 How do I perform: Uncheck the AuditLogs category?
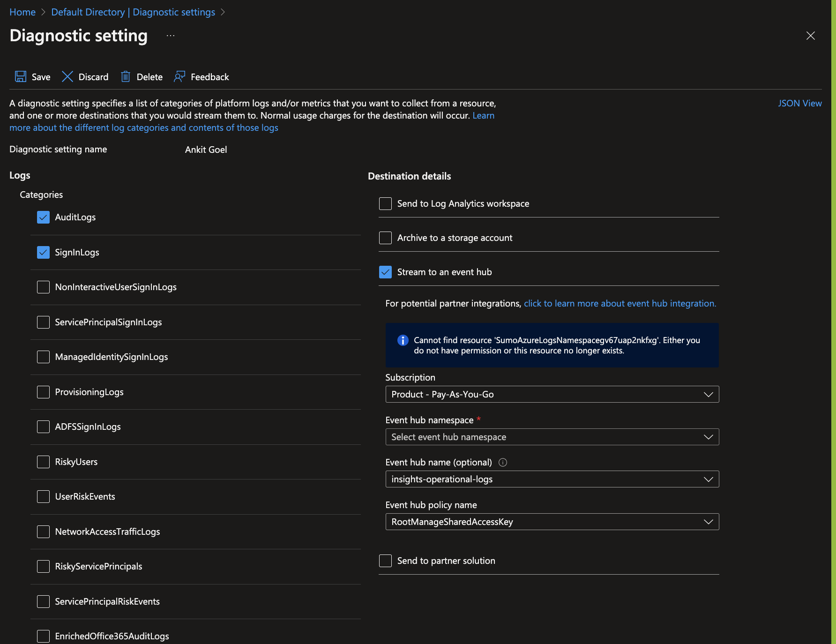pos(43,217)
